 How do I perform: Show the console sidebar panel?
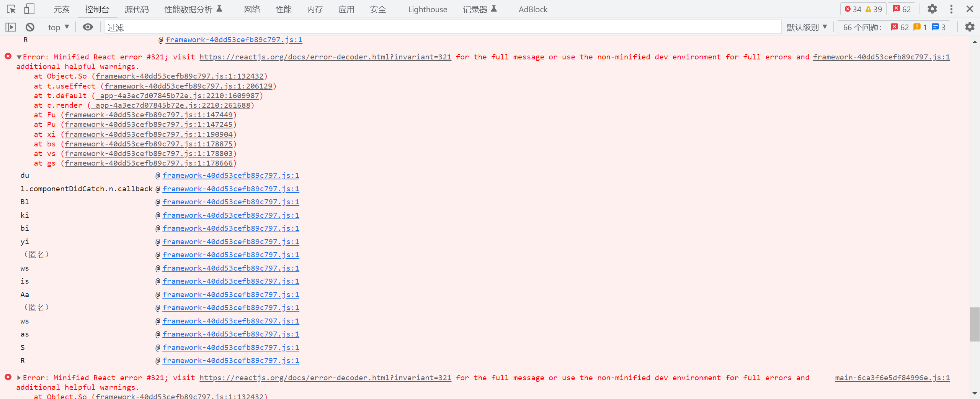11,27
